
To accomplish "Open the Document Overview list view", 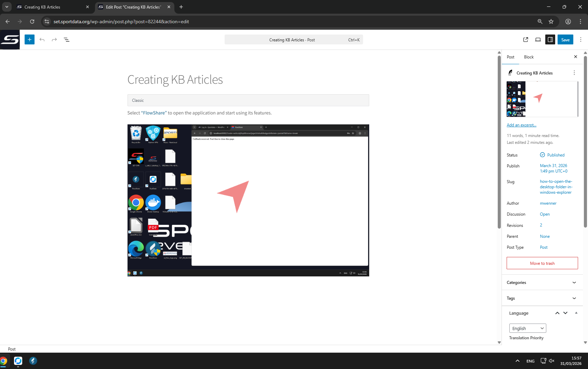I will pyautogui.click(x=67, y=40).
